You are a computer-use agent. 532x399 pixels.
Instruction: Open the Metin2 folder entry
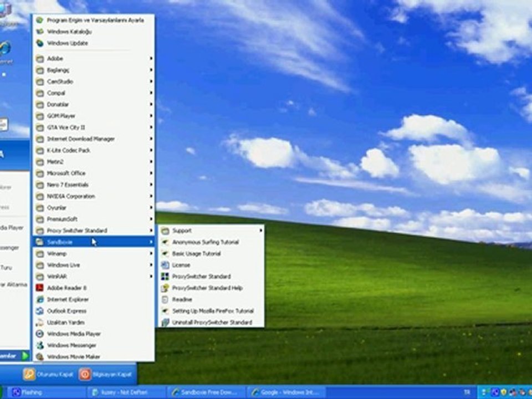pyautogui.click(x=94, y=162)
